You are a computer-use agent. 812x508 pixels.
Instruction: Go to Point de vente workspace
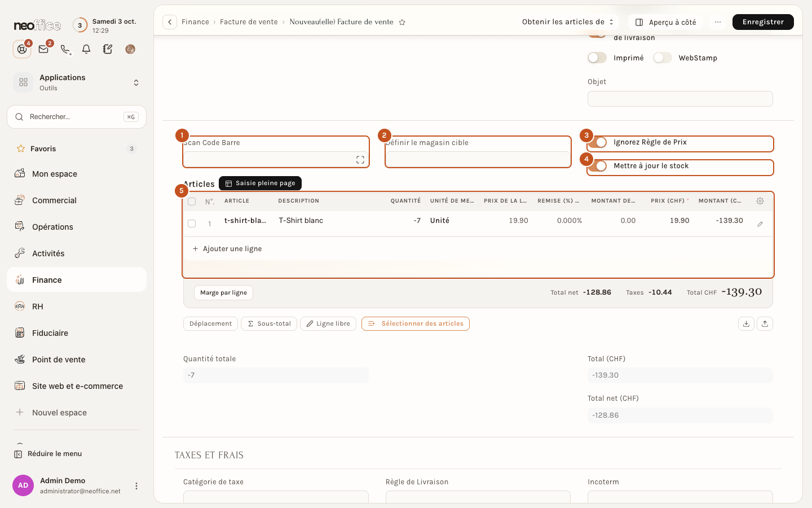[x=77, y=360]
